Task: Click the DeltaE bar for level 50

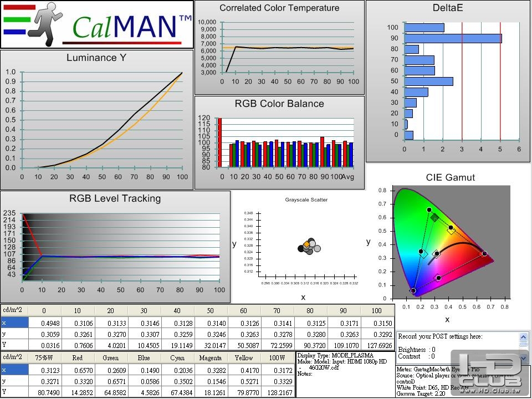Action: point(428,81)
